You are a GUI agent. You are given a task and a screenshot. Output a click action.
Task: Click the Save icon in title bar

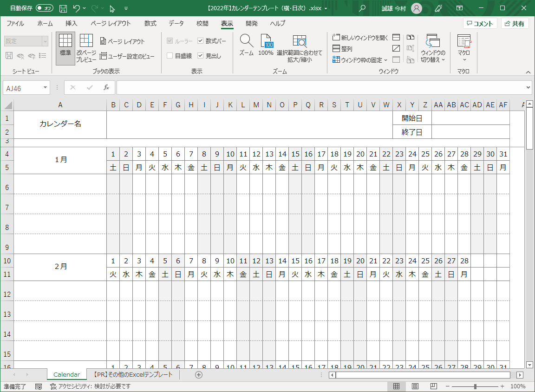[x=63, y=8]
